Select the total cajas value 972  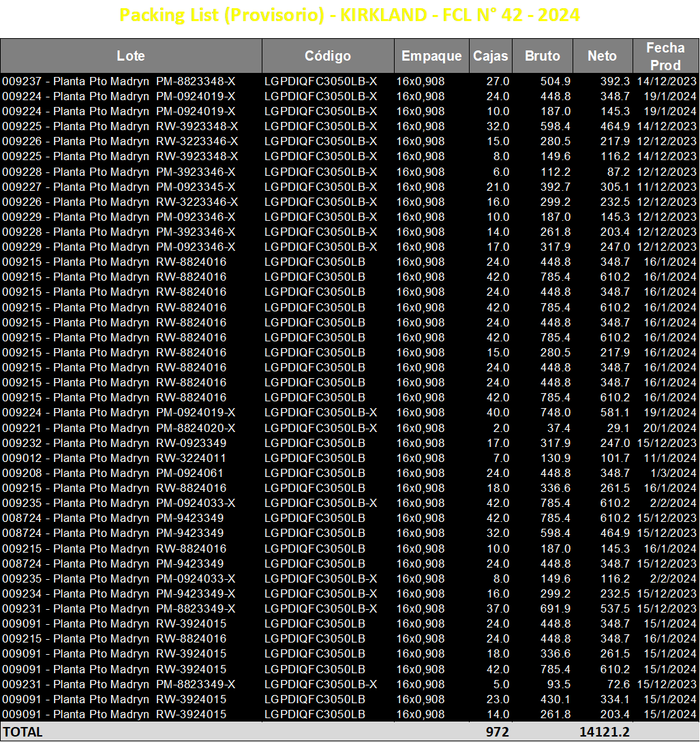[497, 732]
